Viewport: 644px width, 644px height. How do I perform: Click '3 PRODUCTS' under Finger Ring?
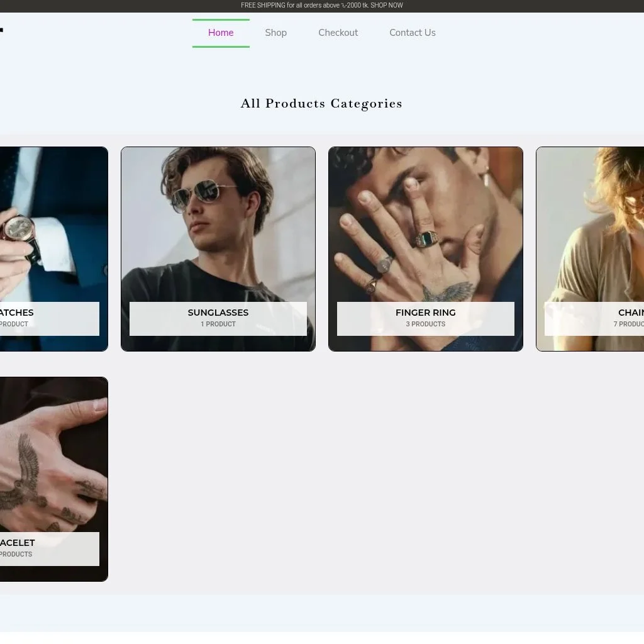pyautogui.click(x=425, y=325)
